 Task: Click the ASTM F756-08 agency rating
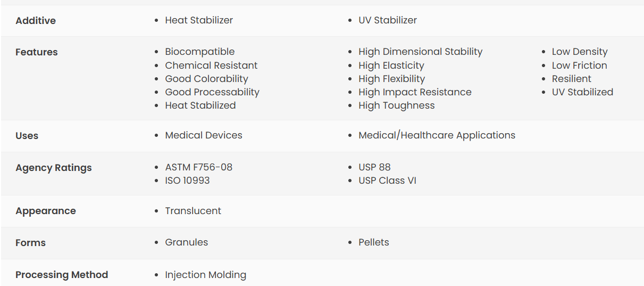click(x=199, y=167)
